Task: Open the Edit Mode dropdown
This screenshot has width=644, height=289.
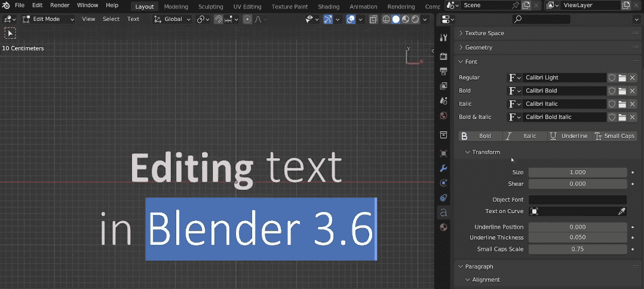Action: [49, 19]
